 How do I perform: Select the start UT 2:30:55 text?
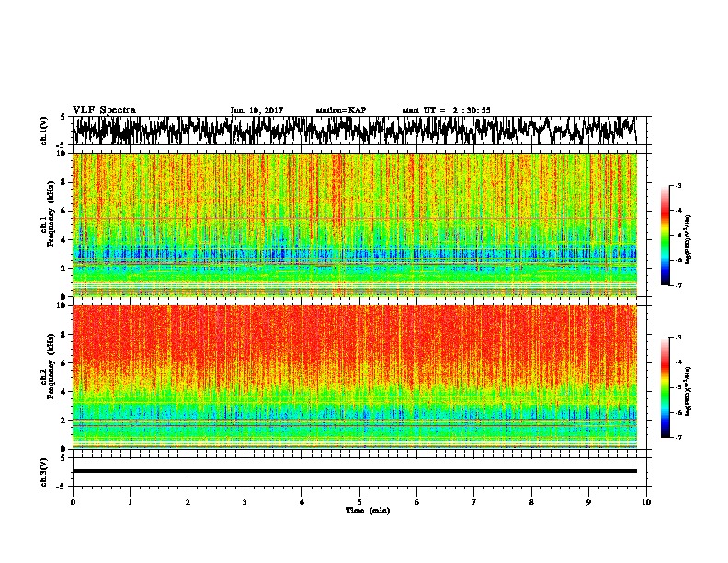(x=446, y=110)
